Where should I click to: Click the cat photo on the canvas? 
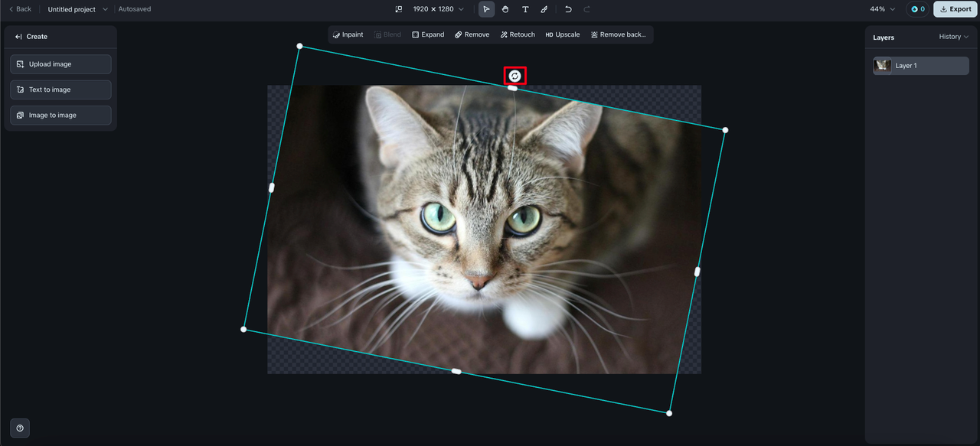[484, 230]
